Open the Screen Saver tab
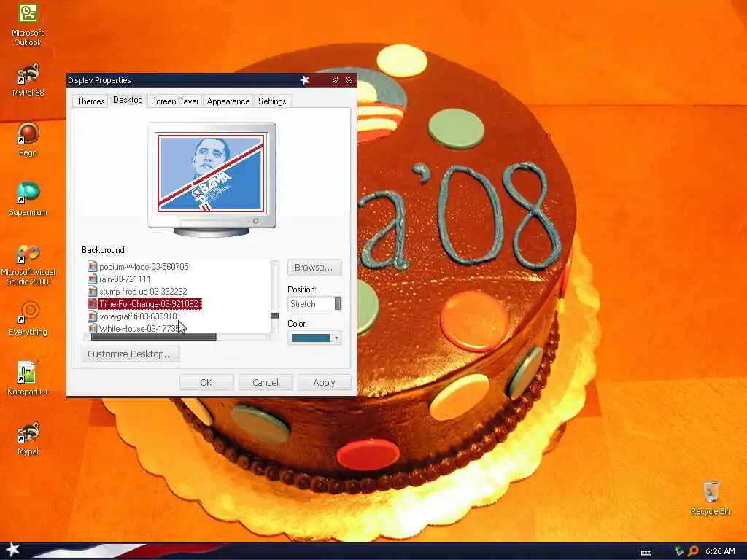The width and height of the screenshot is (747, 560). point(175,101)
